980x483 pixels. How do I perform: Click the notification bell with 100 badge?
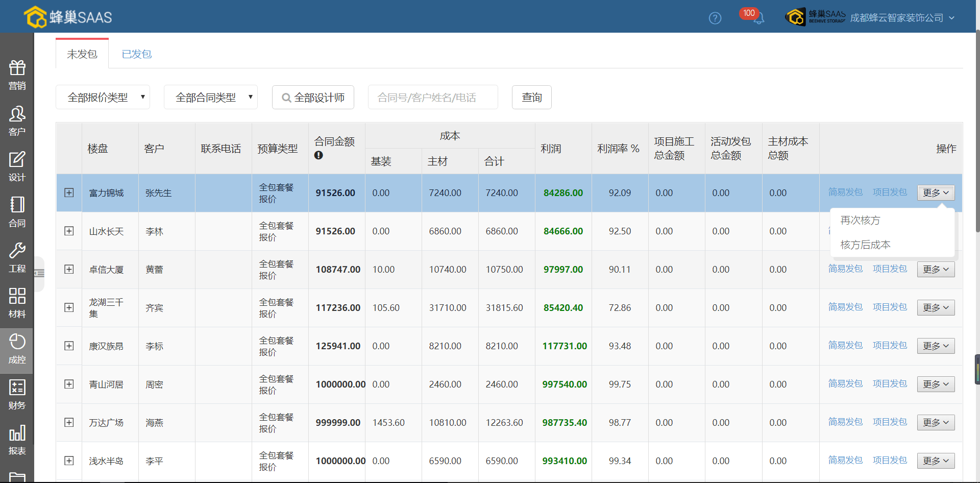pos(758,18)
